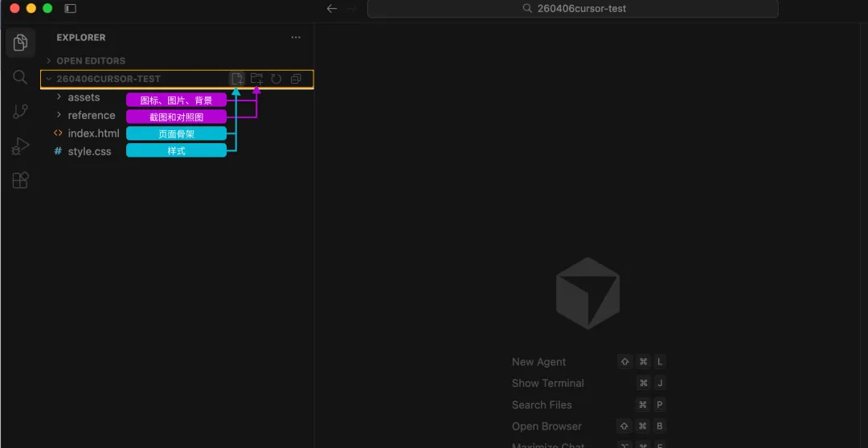
Task: Collapse all folders in Explorer
Action: 295,79
